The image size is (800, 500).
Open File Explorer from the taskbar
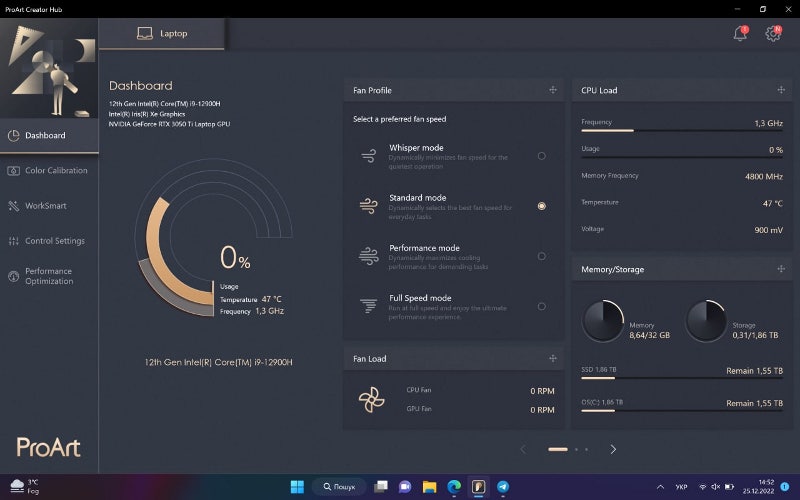point(430,487)
